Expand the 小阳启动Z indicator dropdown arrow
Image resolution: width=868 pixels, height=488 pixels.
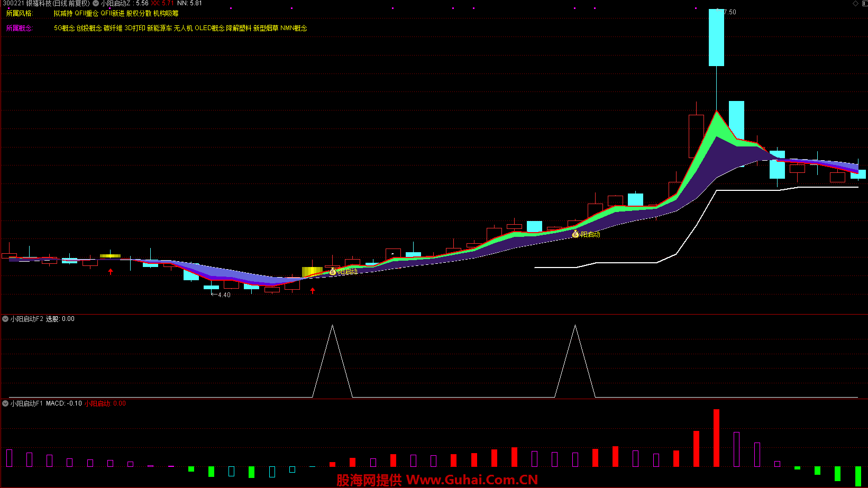click(x=96, y=3)
